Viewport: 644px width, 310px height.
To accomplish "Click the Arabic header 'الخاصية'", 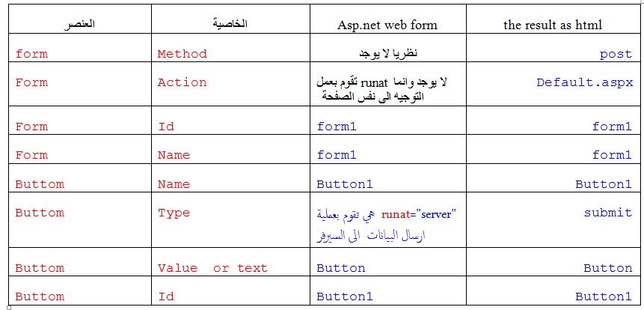I will (x=230, y=24).
